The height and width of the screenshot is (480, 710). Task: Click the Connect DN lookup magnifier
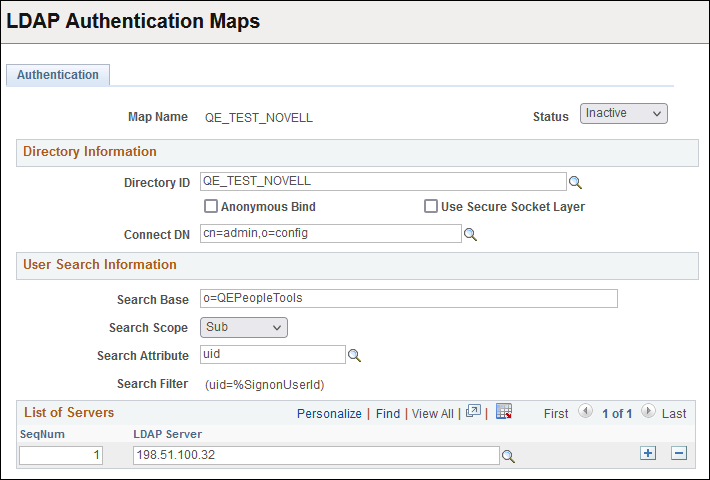tap(469, 235)
